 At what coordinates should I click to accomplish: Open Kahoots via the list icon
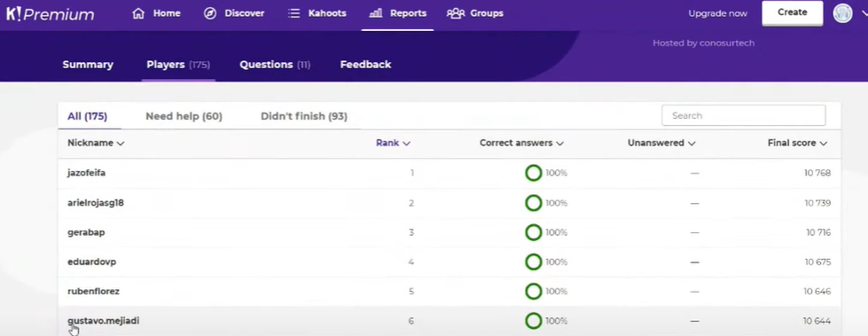click(294, 13)
